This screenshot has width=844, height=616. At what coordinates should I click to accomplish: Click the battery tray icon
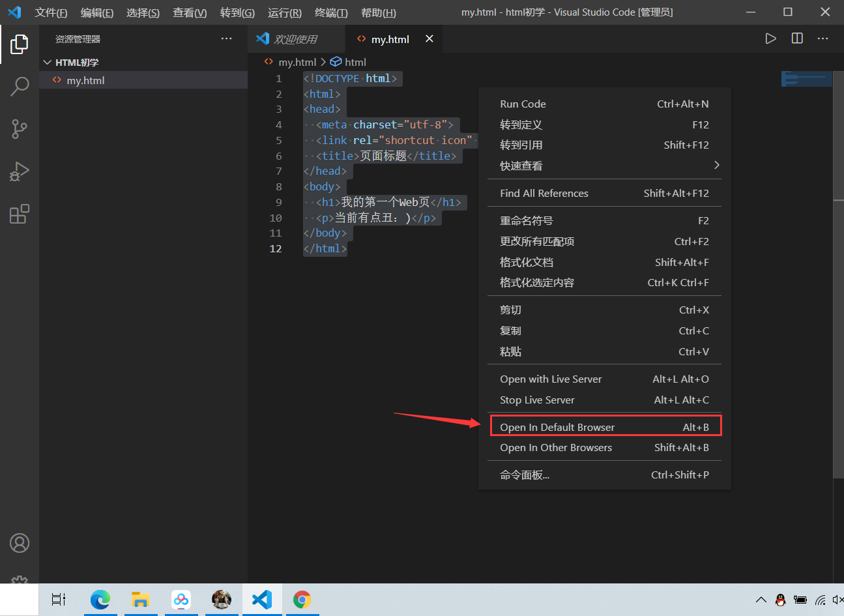coord(801,600)
